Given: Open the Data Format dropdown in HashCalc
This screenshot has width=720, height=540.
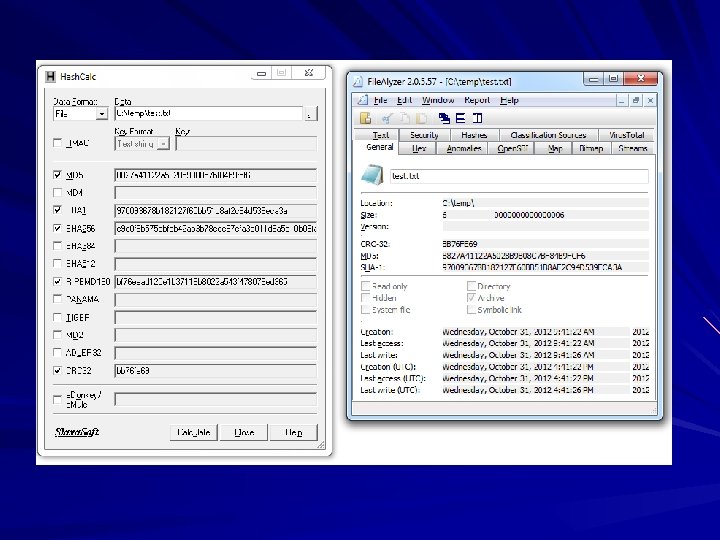Looking at the screenshot, I should pos(102,113).
